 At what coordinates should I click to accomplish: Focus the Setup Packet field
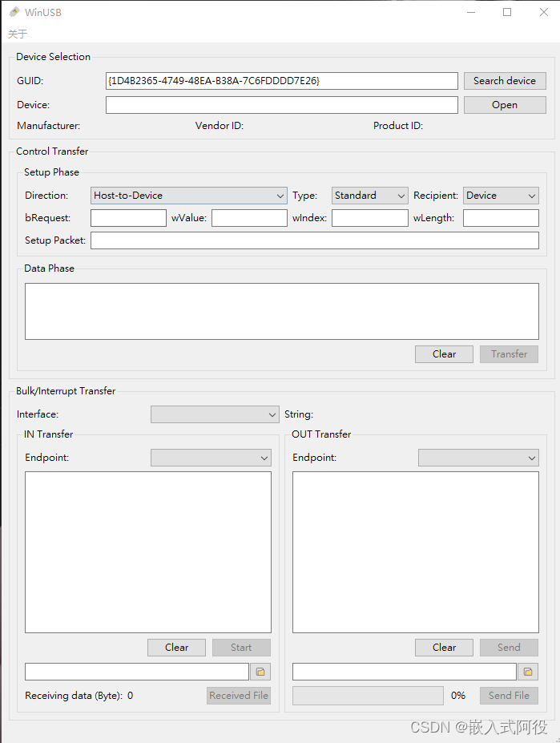tap(315, 240)
